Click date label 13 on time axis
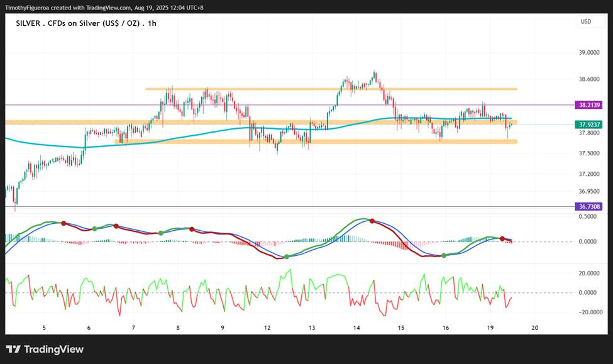The height and width of the screenshot is (364, 613). pyautogui.click(x=312, y=328)
